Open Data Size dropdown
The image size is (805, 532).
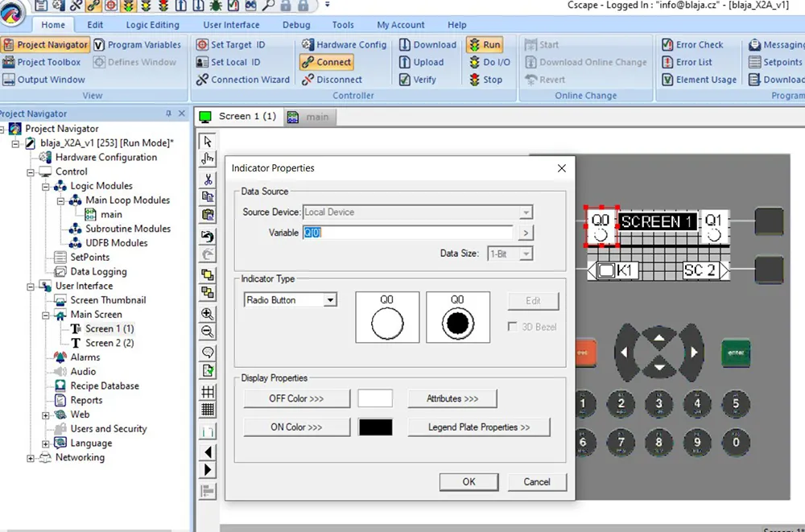coord(526,254)
